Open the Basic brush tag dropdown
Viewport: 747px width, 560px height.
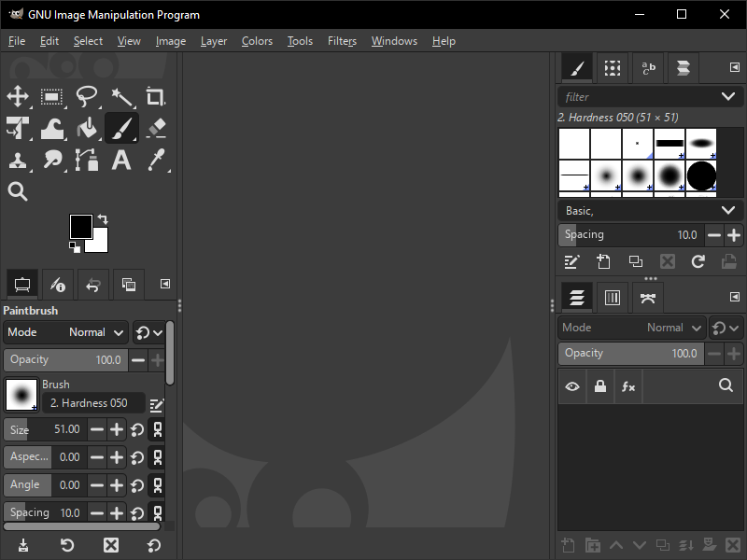tap(727, 211)
